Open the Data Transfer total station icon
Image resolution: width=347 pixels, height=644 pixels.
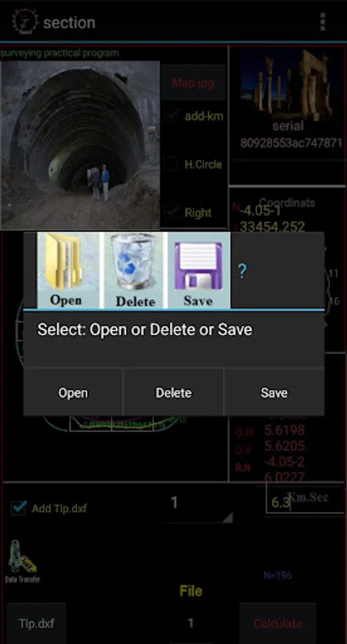pyautogui.click(x=23, y=561)
